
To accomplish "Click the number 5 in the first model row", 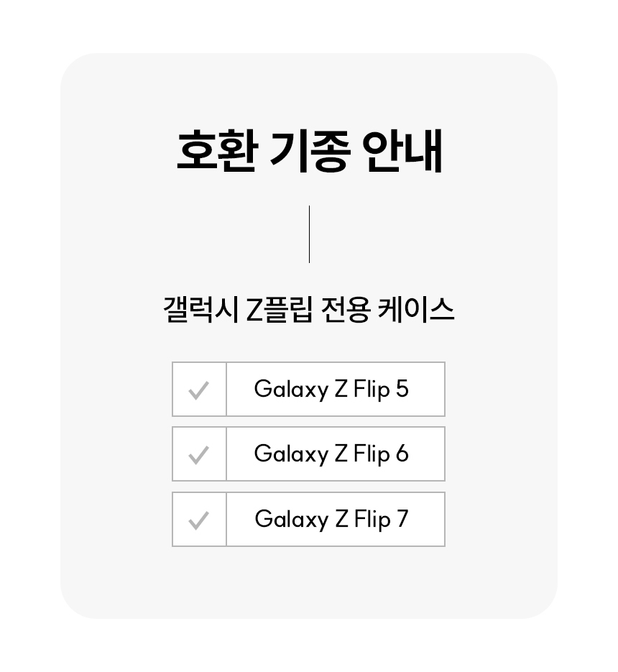I will pyautogui.click(x=402, y=390).
